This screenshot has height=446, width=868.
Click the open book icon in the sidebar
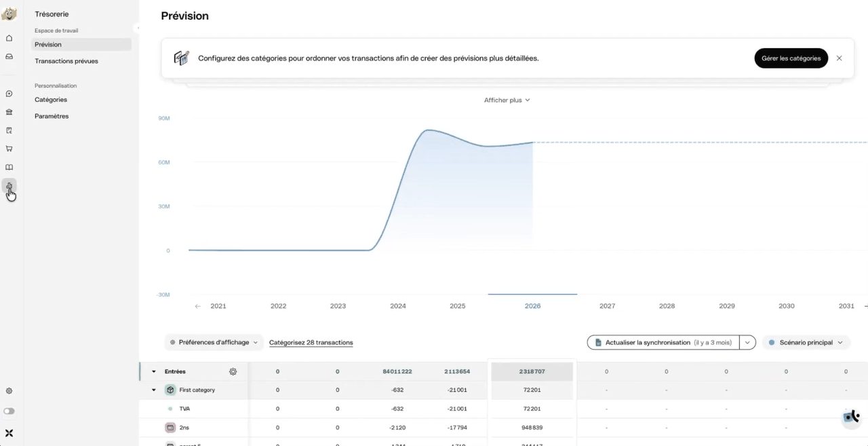(9, 167)
